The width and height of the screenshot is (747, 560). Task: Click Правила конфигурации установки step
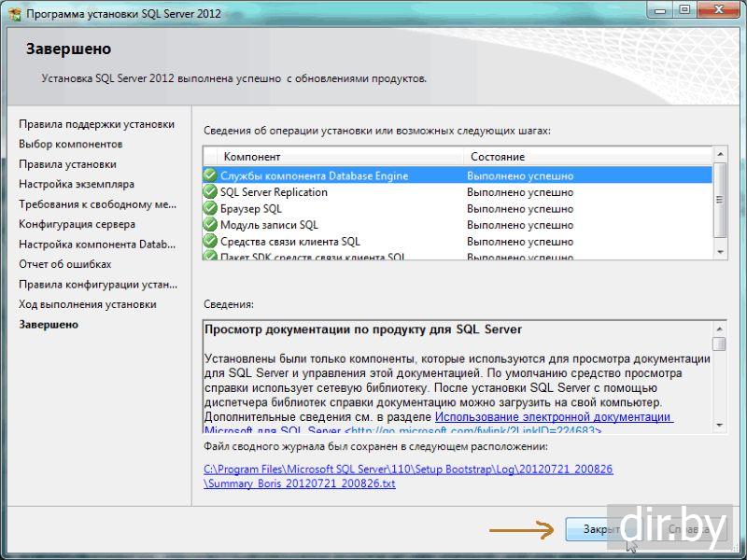pyautogui.click(x=98, y=285)
